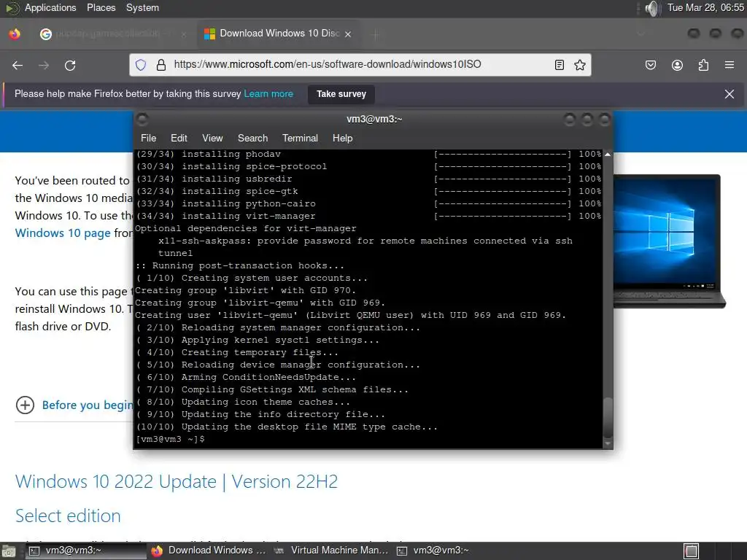Open the terminal View menu

point(212,138)
